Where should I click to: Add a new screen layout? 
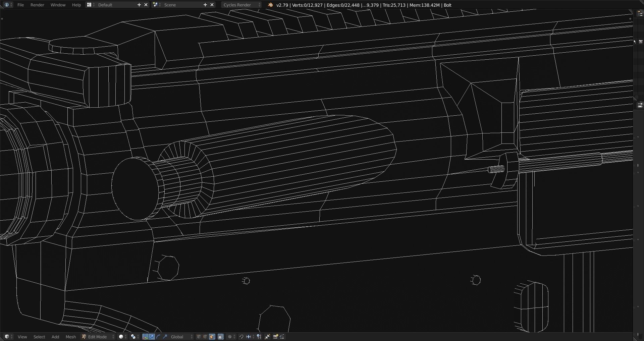pos(139,5)
